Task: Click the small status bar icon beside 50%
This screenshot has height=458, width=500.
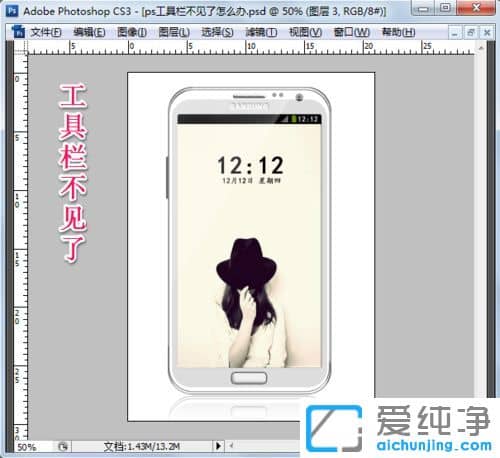Action: click(x=63, y=447)
